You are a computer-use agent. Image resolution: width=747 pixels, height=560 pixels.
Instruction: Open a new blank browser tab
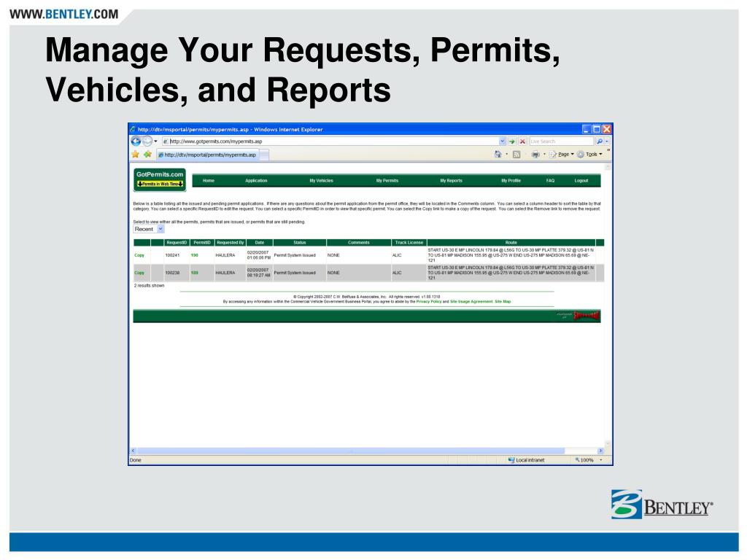coord(264,155)
